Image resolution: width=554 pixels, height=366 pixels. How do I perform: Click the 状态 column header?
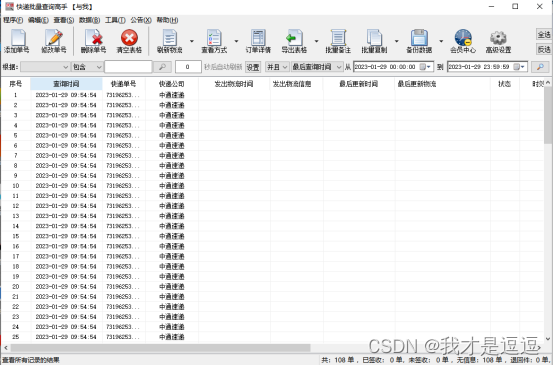tap(504, 84)
